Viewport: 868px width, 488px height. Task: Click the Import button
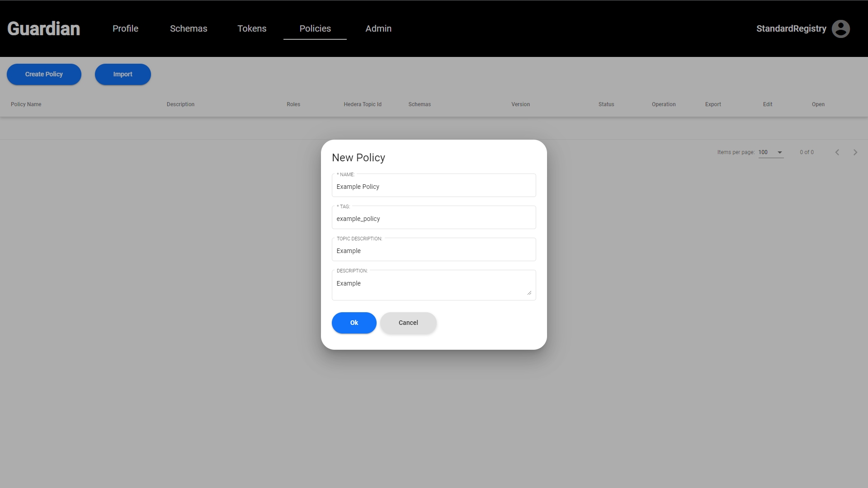pyautogui.click(x=123, y=74)
